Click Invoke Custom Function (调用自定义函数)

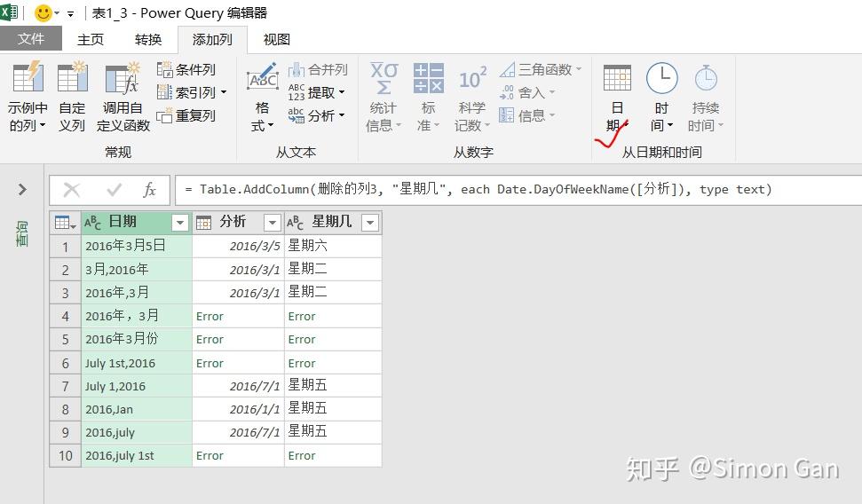point(123,96)
